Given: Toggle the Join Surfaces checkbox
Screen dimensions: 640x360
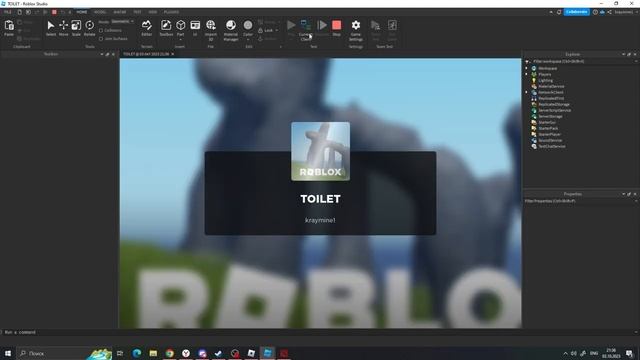Looking at the screenshot, I should pyautogui.click(x=101, y=39).
